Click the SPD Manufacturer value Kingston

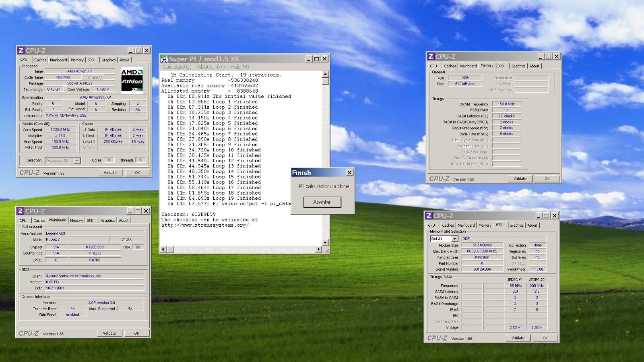pos(482,257)
